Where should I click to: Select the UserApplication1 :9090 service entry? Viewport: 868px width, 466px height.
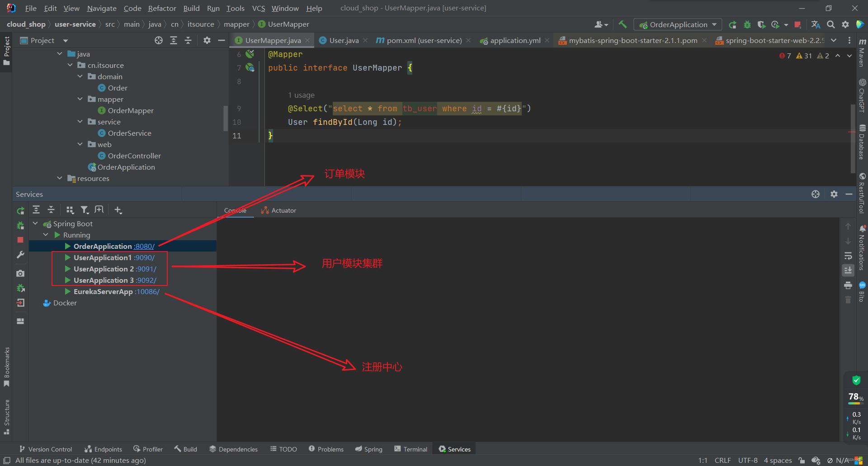102,257
